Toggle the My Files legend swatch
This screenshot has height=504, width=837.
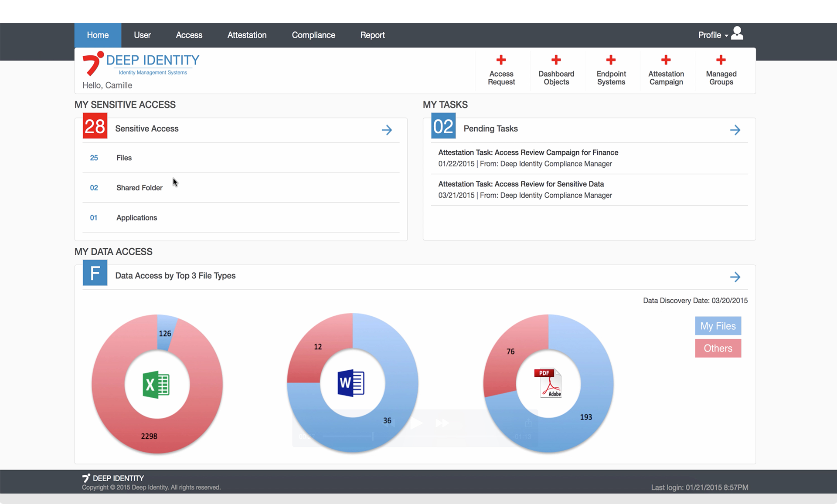tap(718, 326)
